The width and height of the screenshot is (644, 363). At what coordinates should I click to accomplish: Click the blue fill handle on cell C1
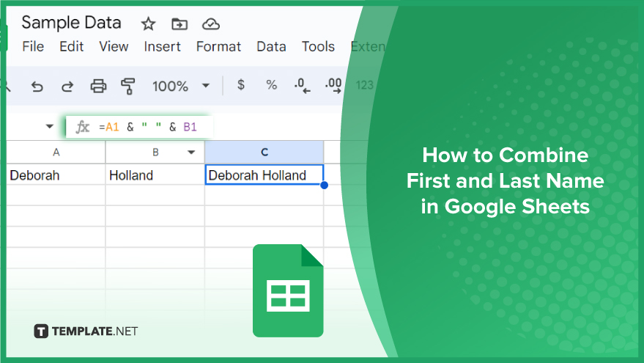point(324,186)
